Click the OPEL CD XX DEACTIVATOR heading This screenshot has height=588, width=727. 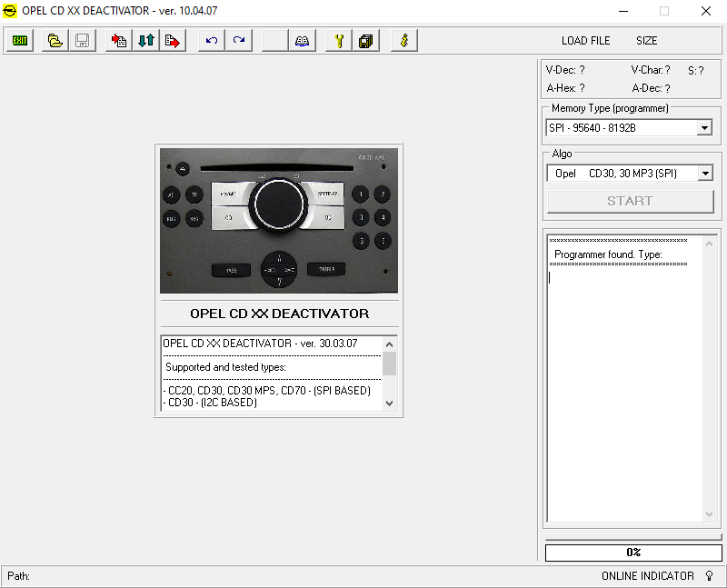click(x=280, y=314)
